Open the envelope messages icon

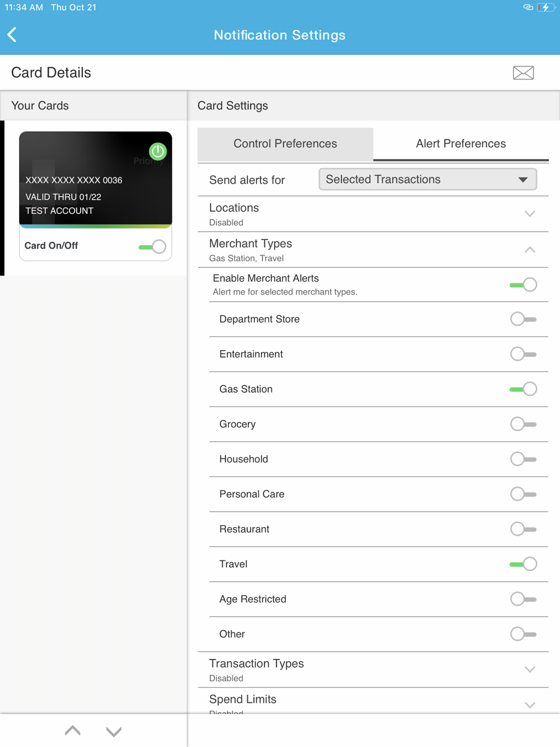(x=523, y=73)
